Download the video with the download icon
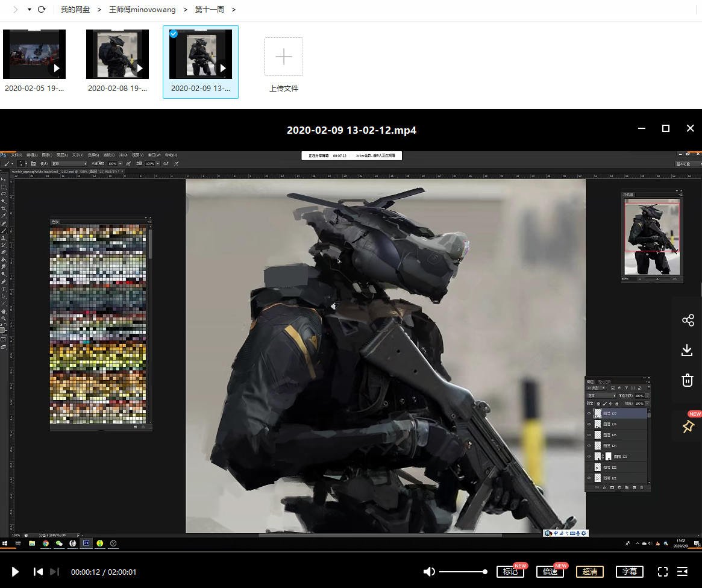This screenshot has width=702, height=588. pos(687,350)
